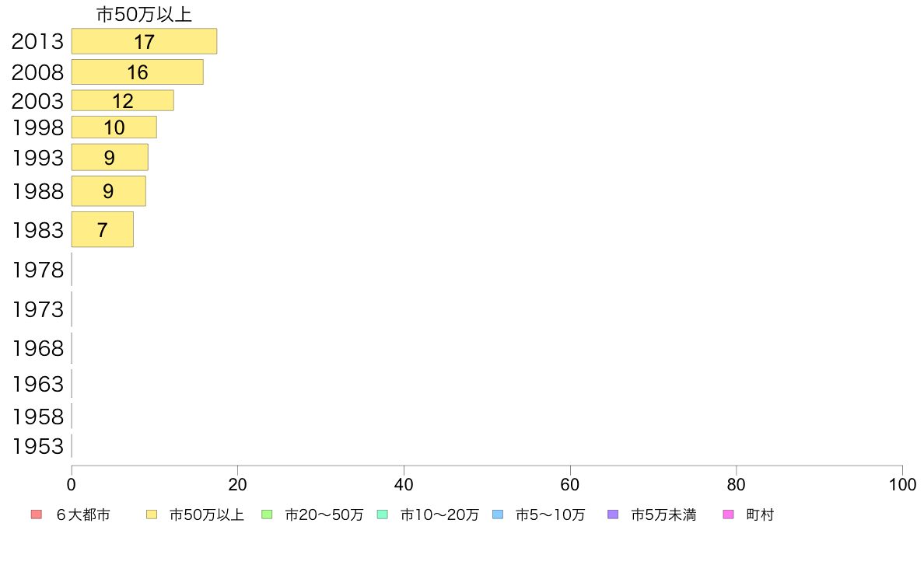The image size is (924, 572).
Task: Select the 2013 bar showing 17
Action: [145, 41]
